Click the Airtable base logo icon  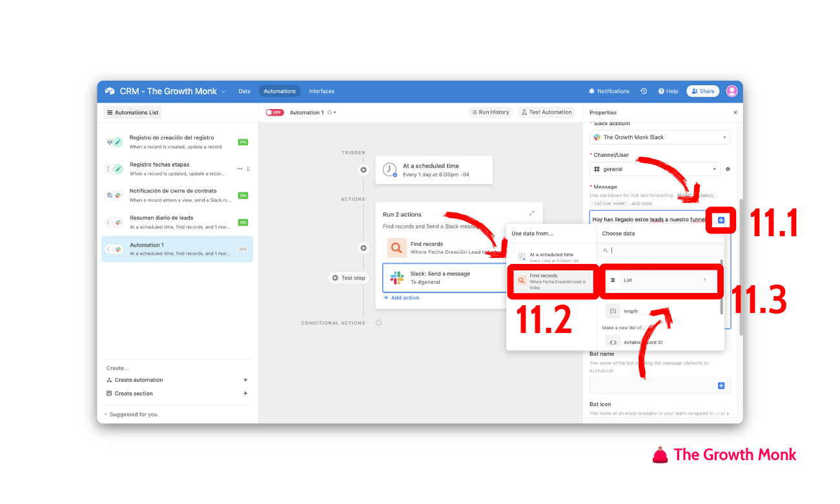110,91
